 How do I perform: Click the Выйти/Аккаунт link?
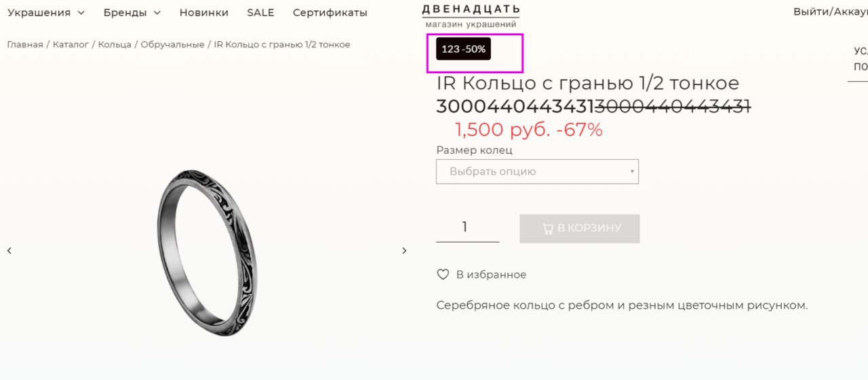[830, 12]
